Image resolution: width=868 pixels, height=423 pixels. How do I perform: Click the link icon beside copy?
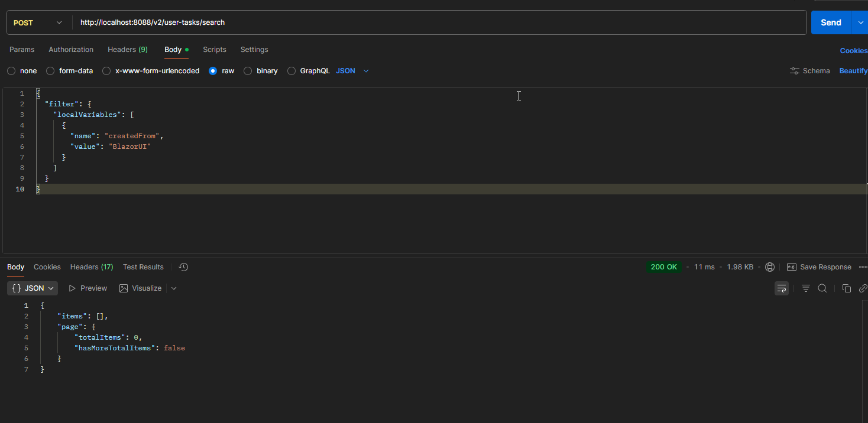[863, 288]
